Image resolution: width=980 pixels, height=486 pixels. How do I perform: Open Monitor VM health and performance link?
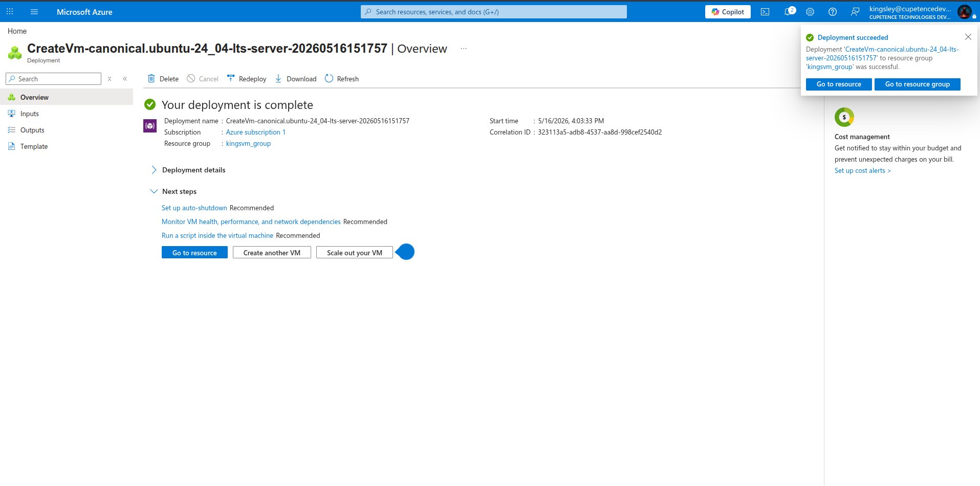(x=251, y=222)
